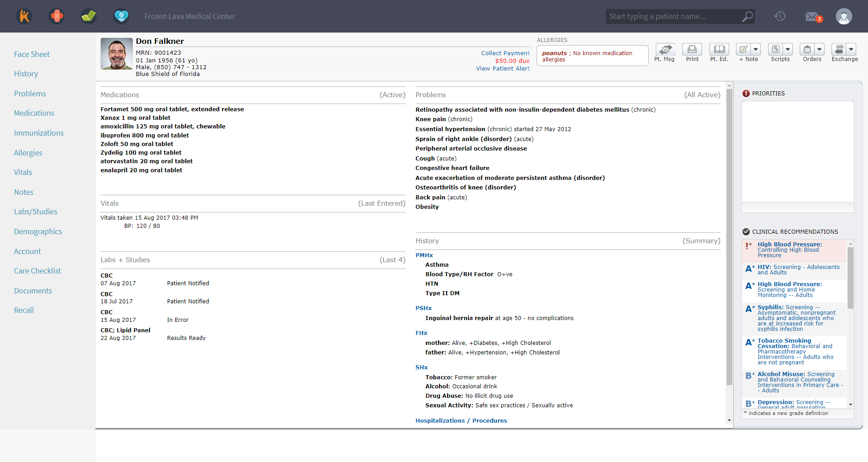This screenshot has width=868, height=462.
Task: Expand the Scripts dropdown arrow
Action: pyautogui.click(x=788, y=49)
